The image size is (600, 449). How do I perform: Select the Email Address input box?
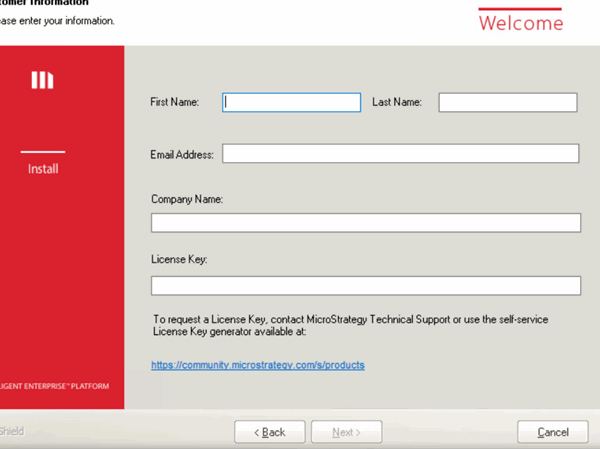click(400, 153)
